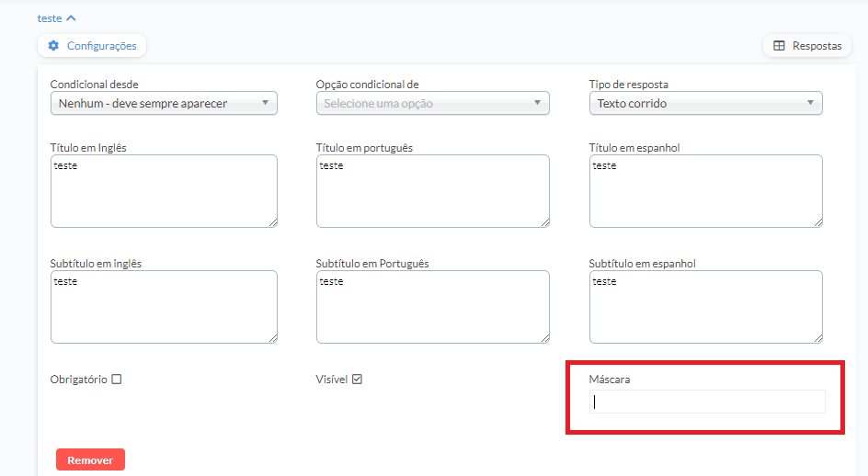
Task: Click the Título em Inglês text area
Action: click(164, 191)
